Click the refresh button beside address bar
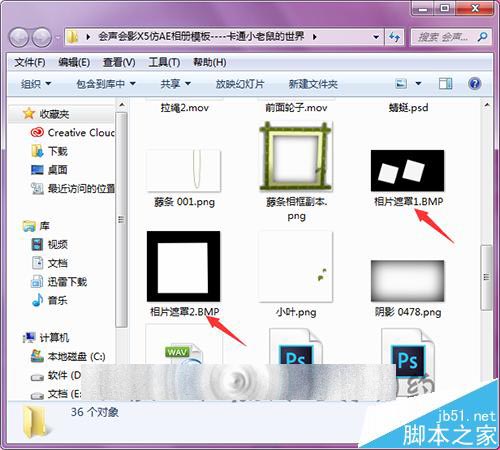 (395, 37)
